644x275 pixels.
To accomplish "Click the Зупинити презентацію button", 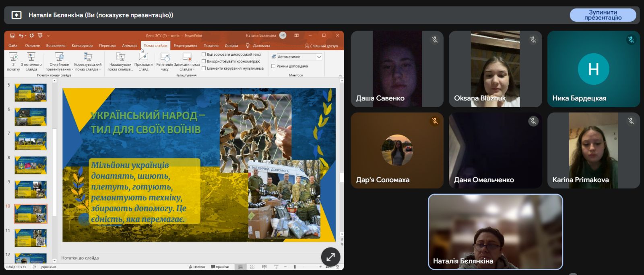I will 603,15.
